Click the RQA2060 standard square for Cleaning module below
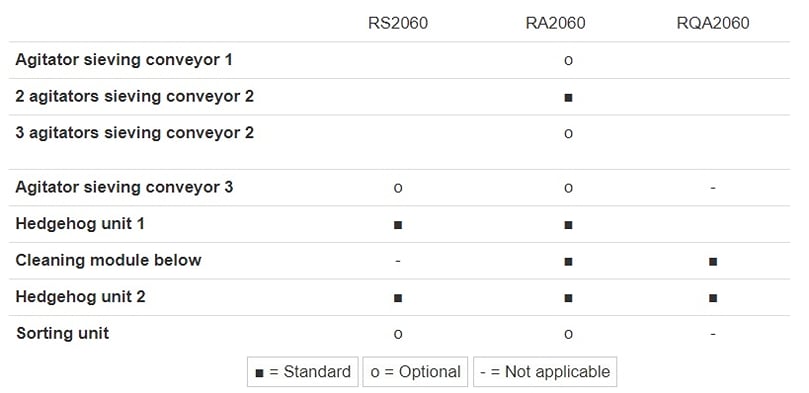The image size is (809, 393). [x=713, y=261]
